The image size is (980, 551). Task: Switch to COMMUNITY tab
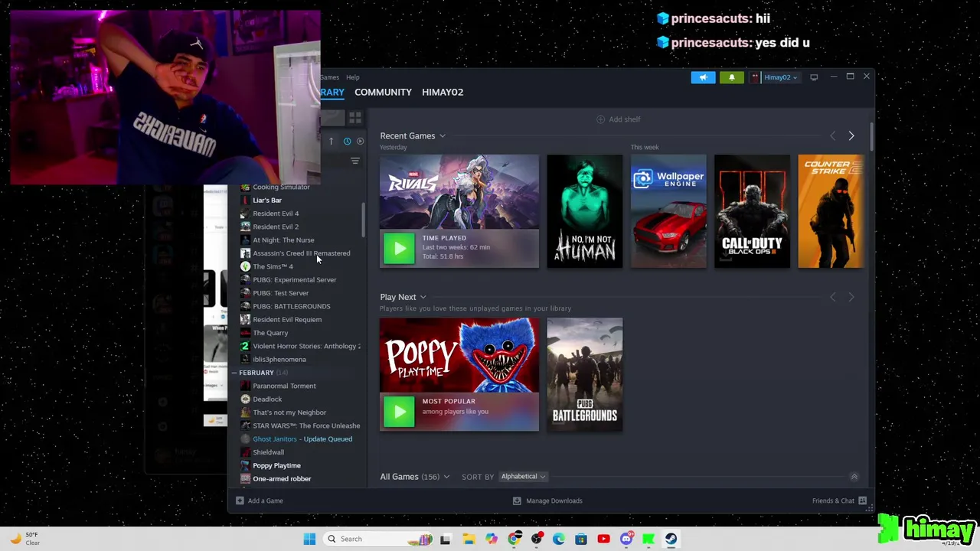(x=383, y=92)
